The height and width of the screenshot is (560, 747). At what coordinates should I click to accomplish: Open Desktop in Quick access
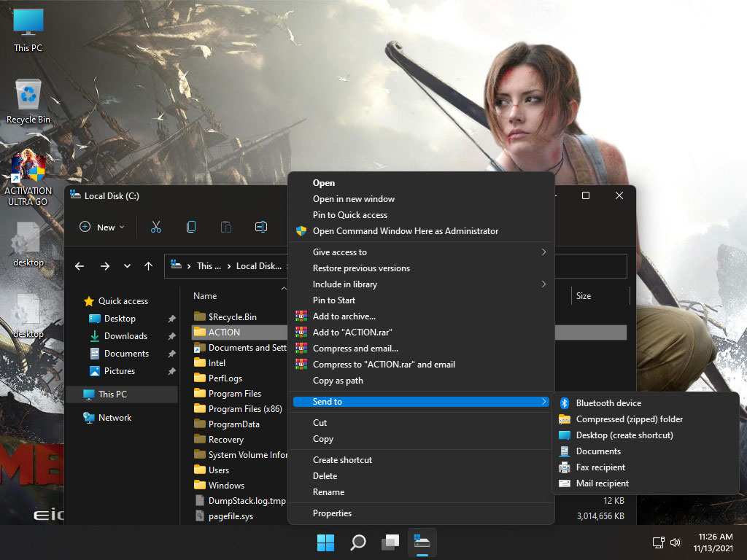click(120, 319)
